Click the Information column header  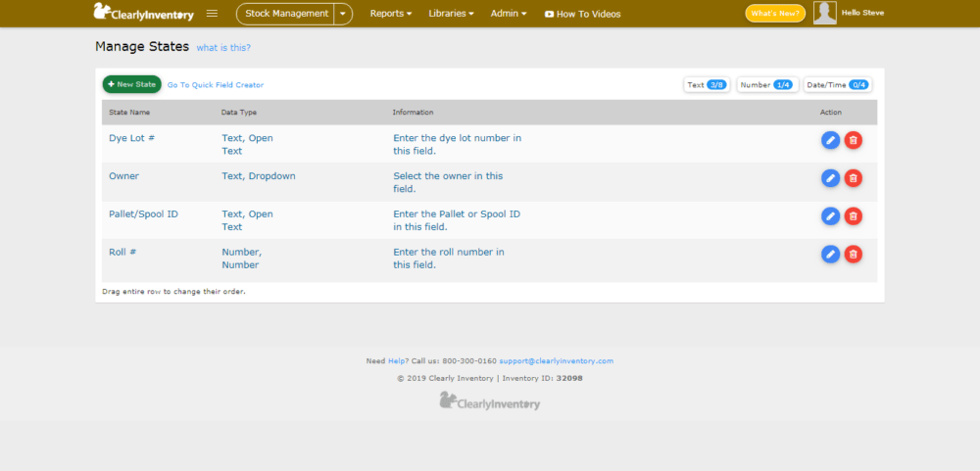click(414, 113)
